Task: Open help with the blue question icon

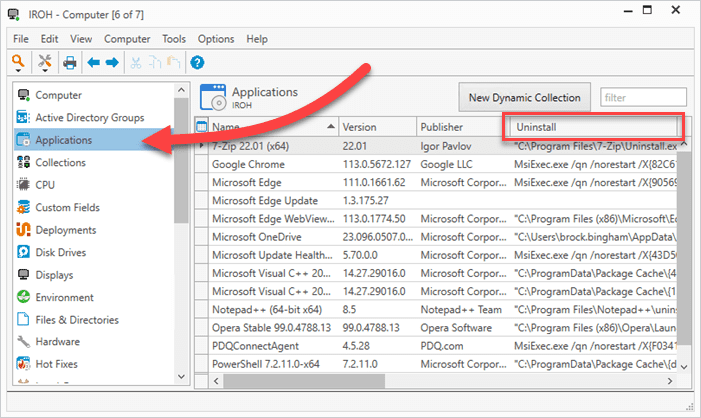Action: (x=197, y=63)
